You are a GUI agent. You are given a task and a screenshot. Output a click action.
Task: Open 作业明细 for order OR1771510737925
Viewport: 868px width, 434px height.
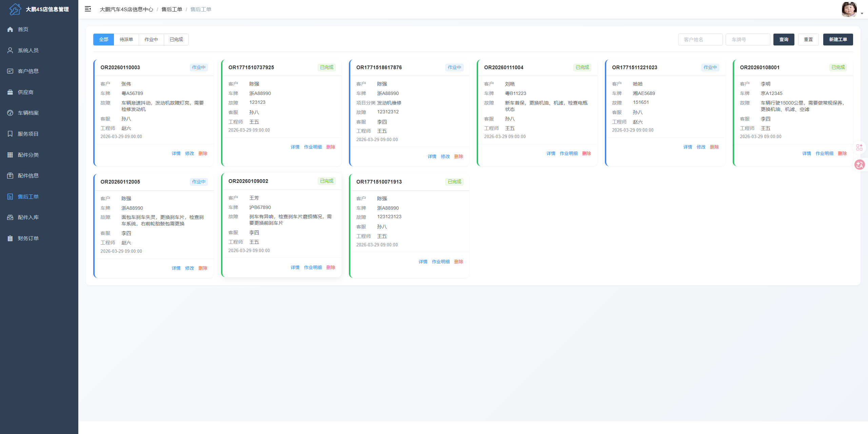tap(313, 147)
